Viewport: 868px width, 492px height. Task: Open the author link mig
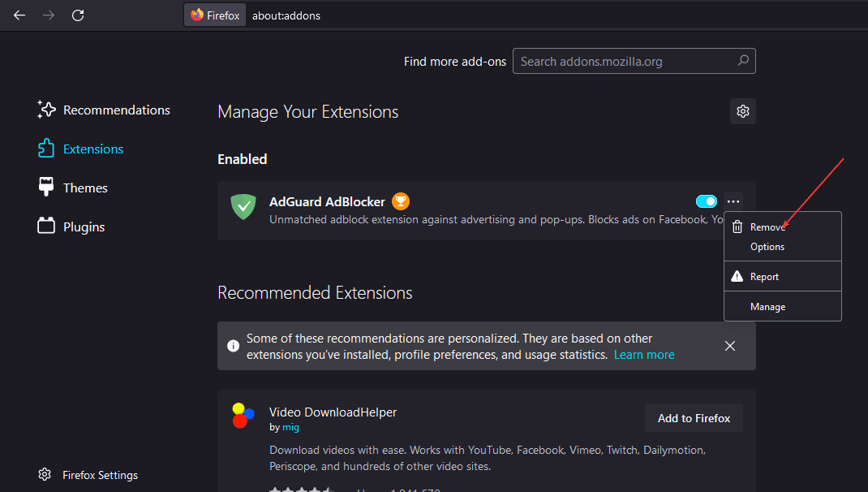pos(290,427)
